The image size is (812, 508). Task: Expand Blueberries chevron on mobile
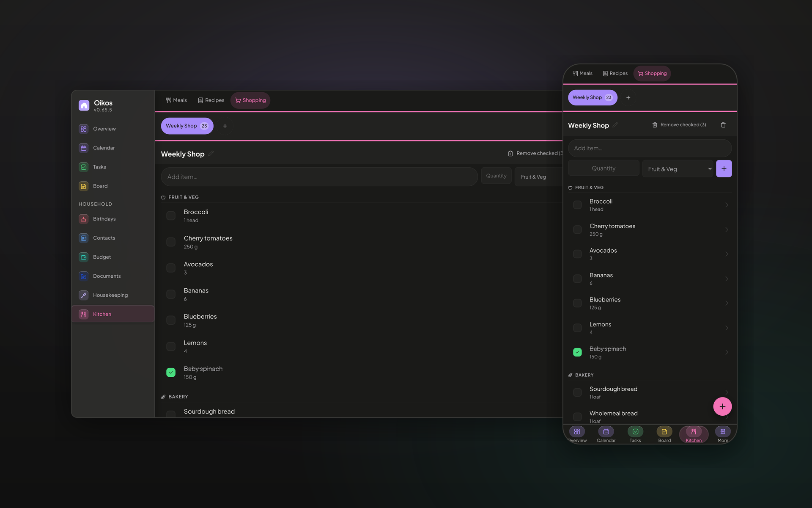(727, 303)
